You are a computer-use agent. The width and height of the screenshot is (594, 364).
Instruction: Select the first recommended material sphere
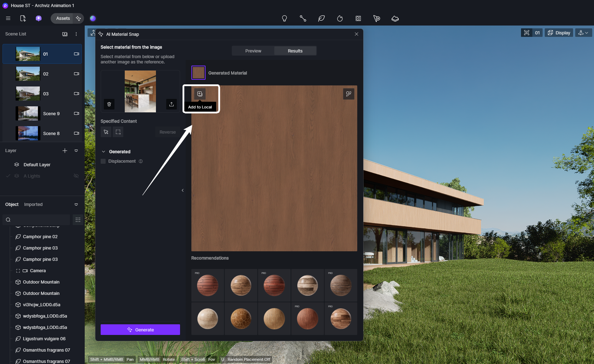click(x=208, y=285)
